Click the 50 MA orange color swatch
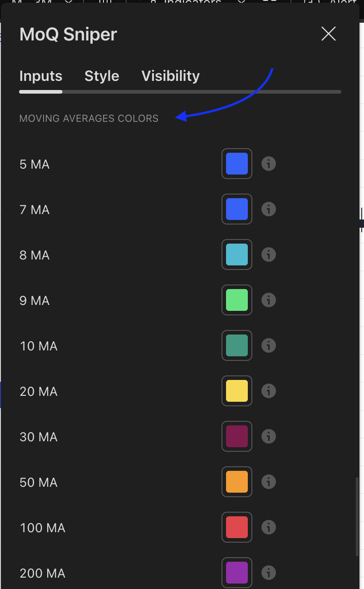Screen dimensions: 364x589 click(x=237, y=482)
